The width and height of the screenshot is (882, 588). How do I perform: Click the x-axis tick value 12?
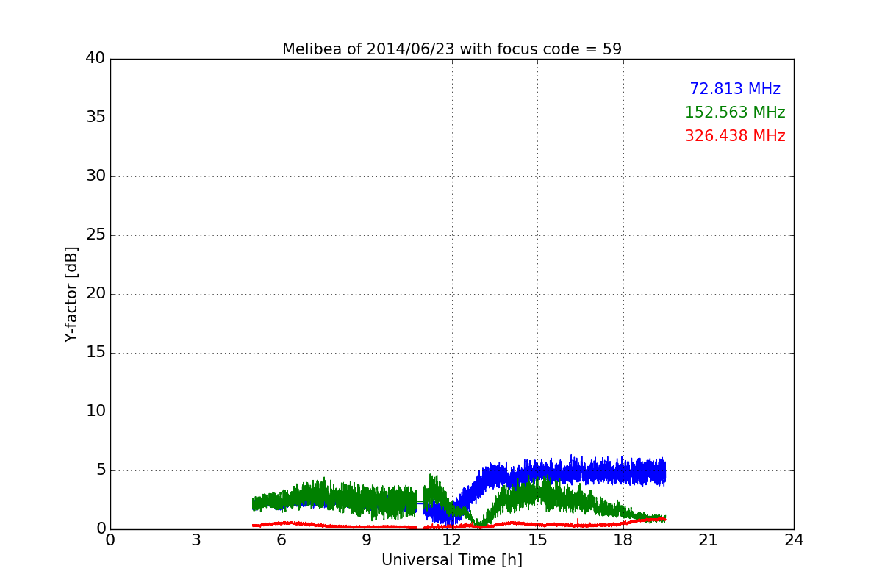coord(452,540)
